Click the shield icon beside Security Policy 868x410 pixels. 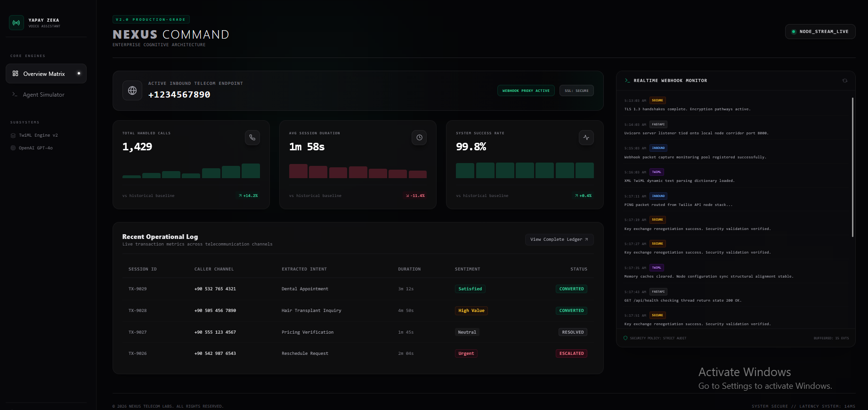coord(625,338)
